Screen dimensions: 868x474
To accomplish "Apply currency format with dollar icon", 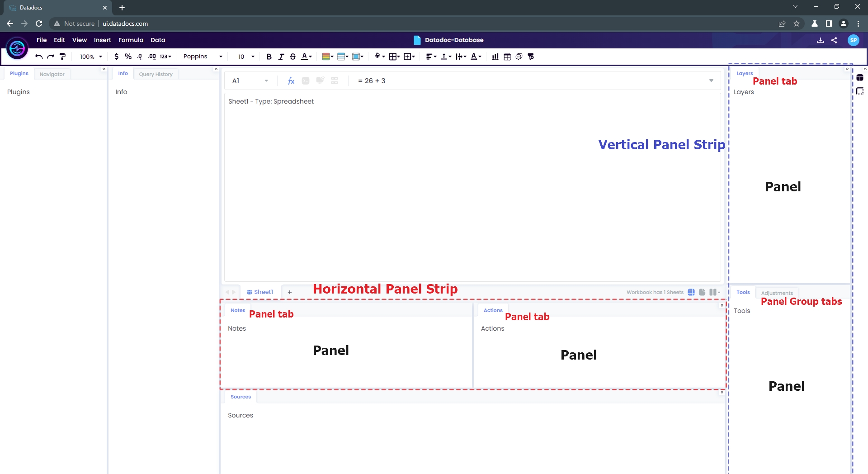I will click(117, 57).
